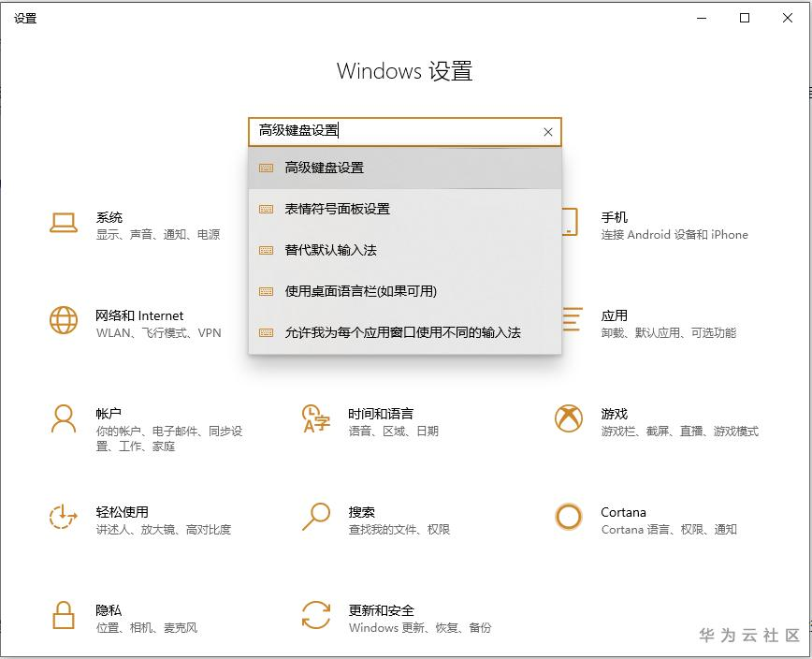Open the 搜索 settings title
The width and height of the screenshot is (812, 659).
click(x=361, y=512)
